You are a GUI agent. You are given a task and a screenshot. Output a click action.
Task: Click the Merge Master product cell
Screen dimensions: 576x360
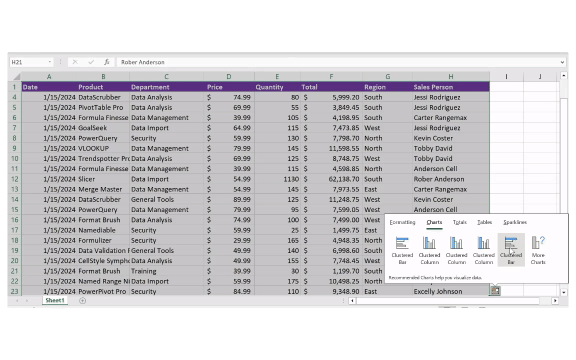point(103,190)
